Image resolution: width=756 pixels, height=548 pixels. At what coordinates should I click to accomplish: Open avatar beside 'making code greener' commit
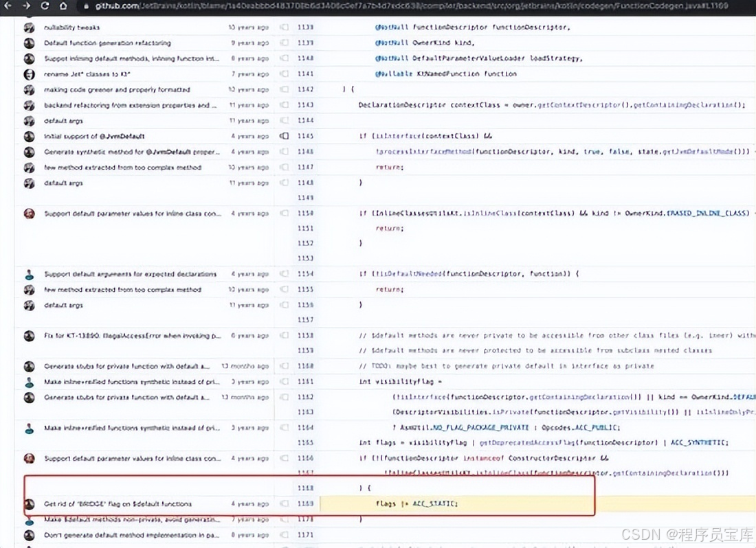[30, 89]
